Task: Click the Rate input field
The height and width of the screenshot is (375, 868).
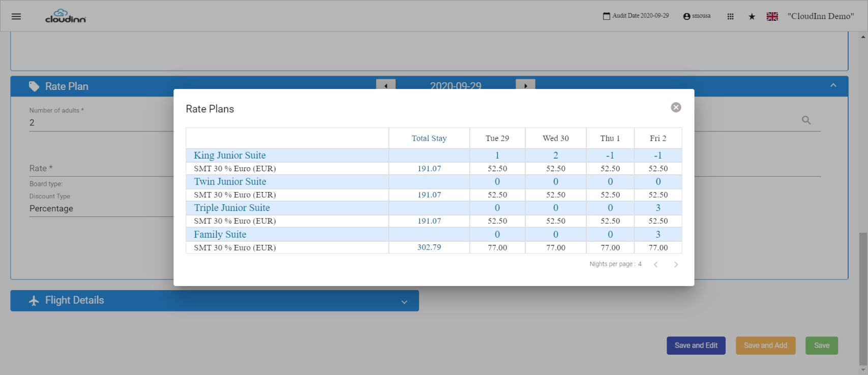Action: [x=102, y=169]
